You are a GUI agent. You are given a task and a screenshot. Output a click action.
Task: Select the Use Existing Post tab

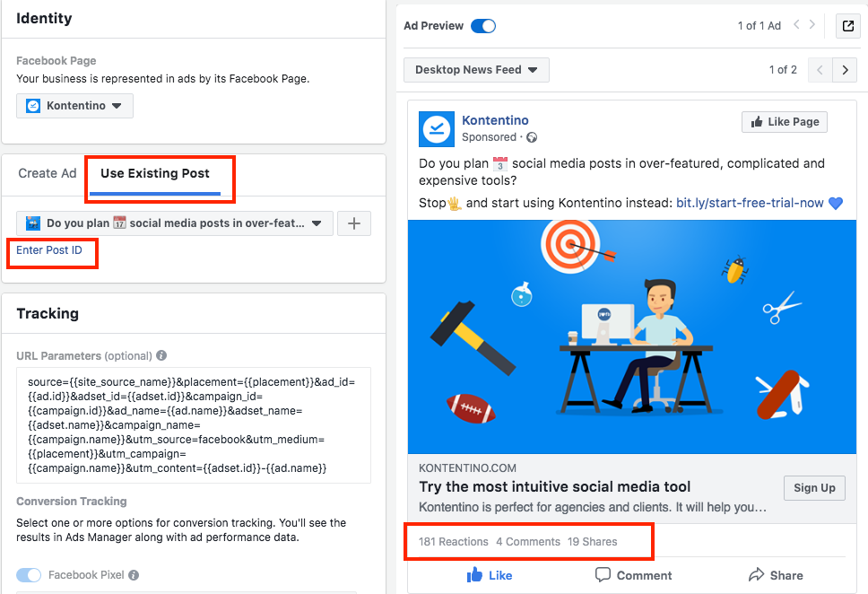coord(155,173)
